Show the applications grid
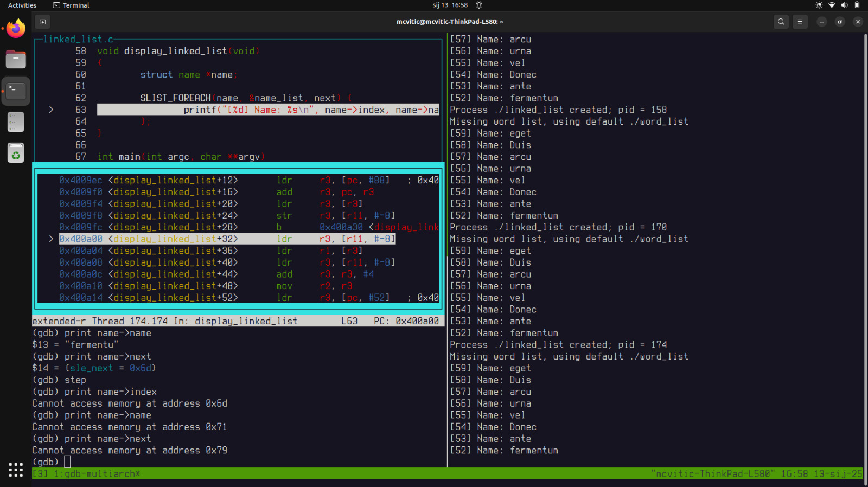Image resolution: width=868 pixels, height=487 pixels. point(16,470)
